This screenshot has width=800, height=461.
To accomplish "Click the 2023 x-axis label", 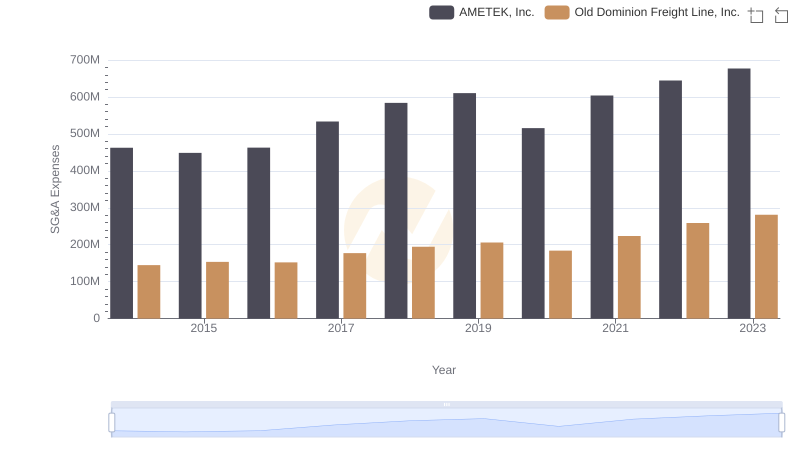I will [x=753, y=328].
